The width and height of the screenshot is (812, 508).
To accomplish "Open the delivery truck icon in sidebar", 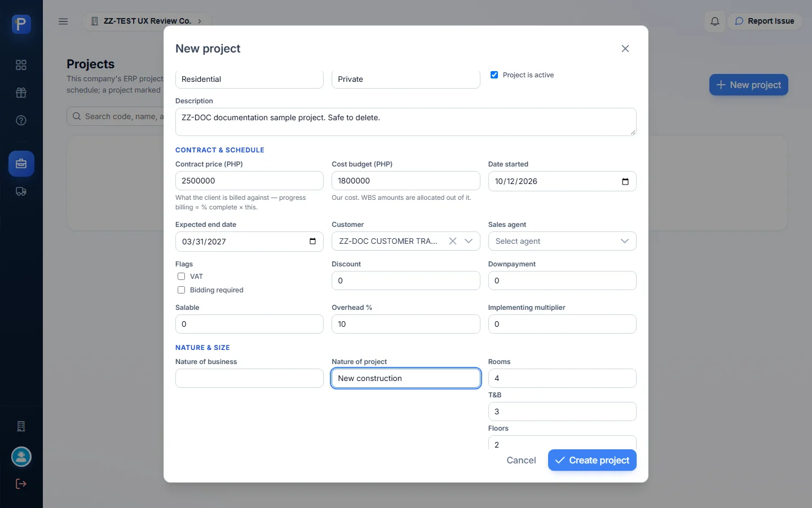I will 21,191.
